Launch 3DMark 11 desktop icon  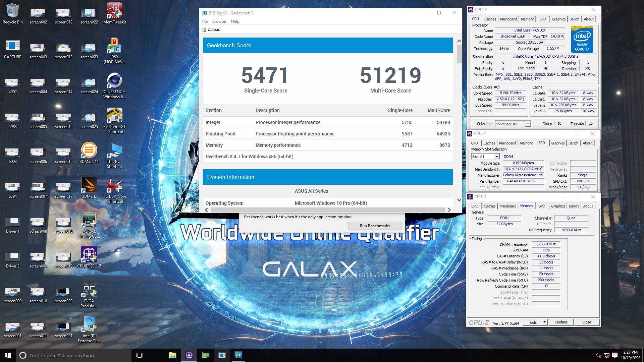[89, 153]
